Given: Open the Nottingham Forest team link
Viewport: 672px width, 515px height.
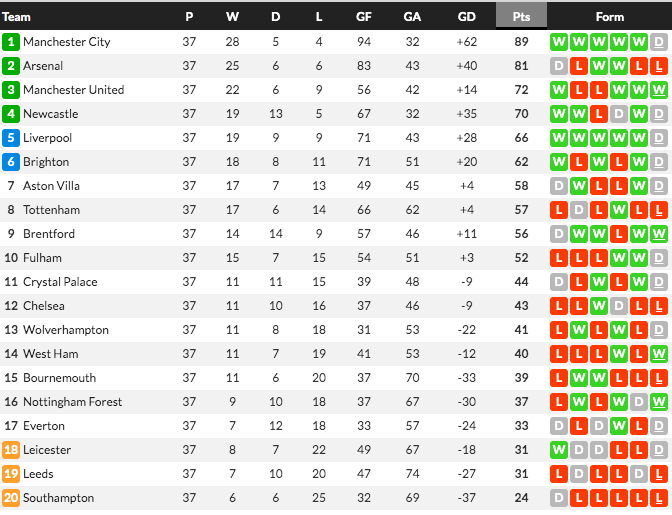Looking at the screenshot, I should click(72, 402).
